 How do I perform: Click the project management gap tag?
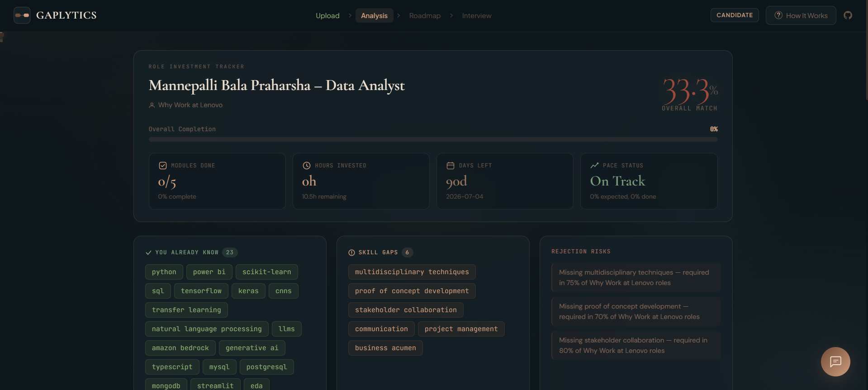[x=461, y=329]
